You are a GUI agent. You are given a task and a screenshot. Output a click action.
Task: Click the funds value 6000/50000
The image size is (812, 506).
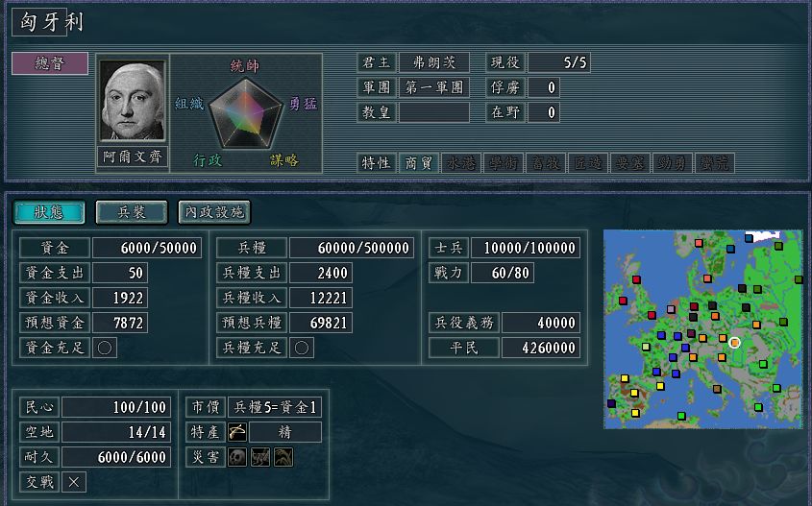[147, 248]
